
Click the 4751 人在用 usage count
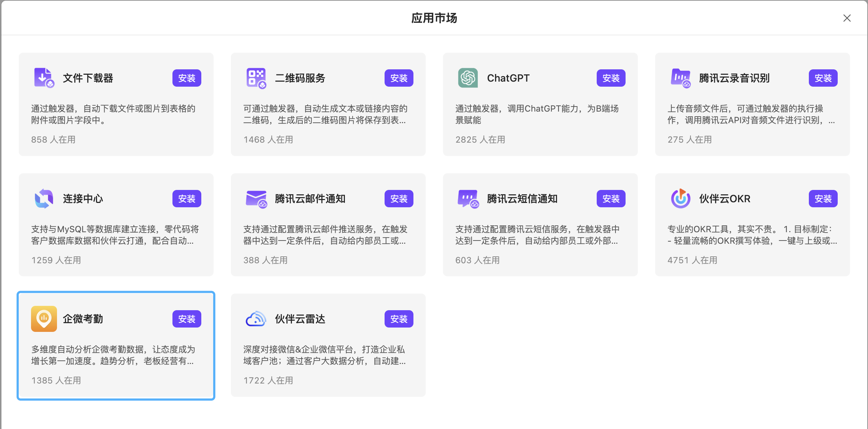pos(692,260)
